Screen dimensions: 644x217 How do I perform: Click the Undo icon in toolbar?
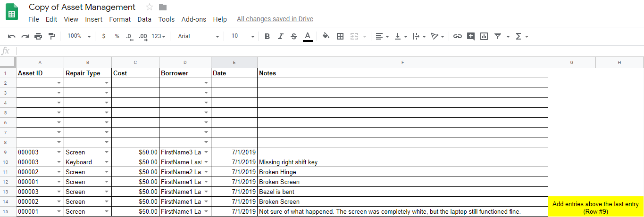pos(12,36)
